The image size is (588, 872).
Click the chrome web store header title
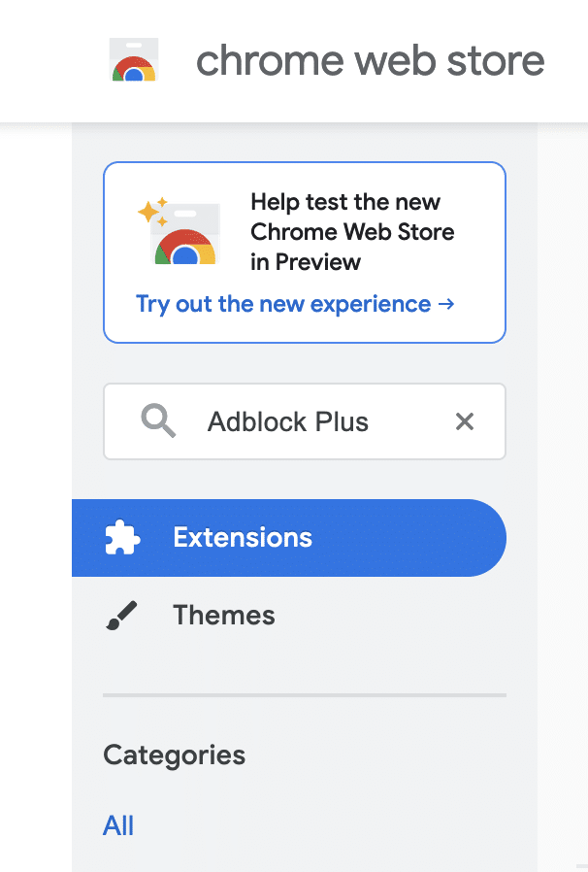click(370, 60)
